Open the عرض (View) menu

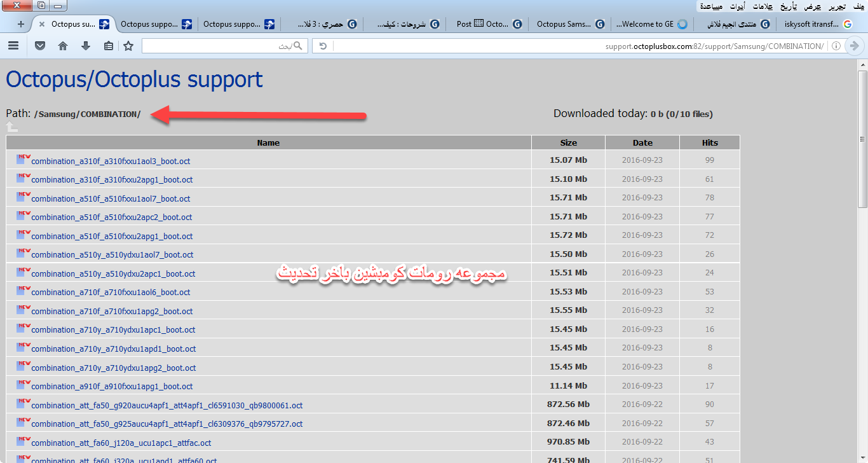click(813, 6)
